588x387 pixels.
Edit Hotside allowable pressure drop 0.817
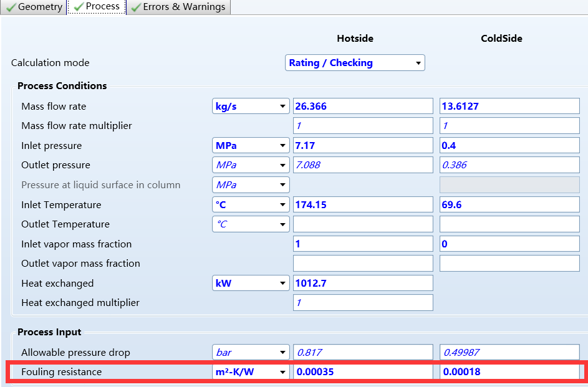point(363,352)
